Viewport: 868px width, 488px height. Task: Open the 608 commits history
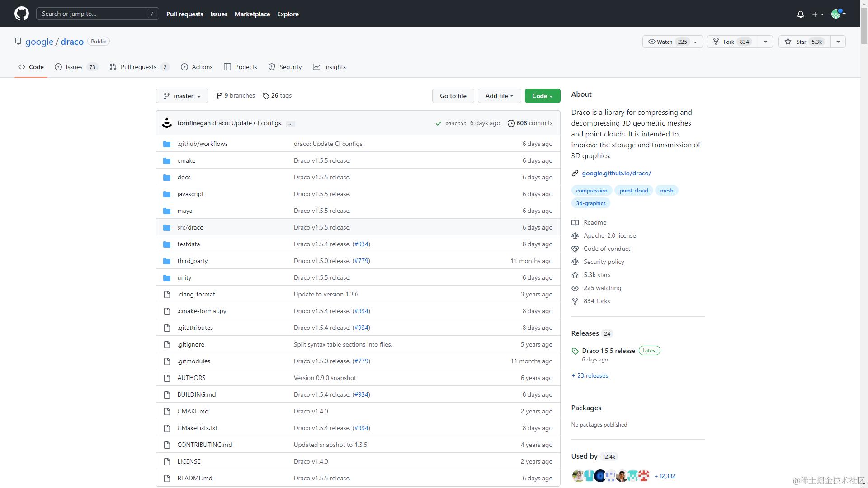pos(530,123)
